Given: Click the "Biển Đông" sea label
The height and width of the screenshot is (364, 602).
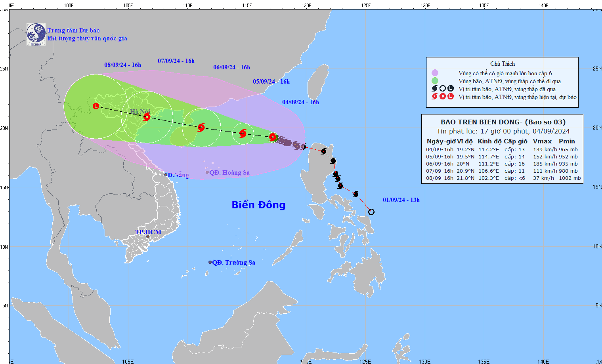Looking at the screenshot, I should [x=258, y=205].
